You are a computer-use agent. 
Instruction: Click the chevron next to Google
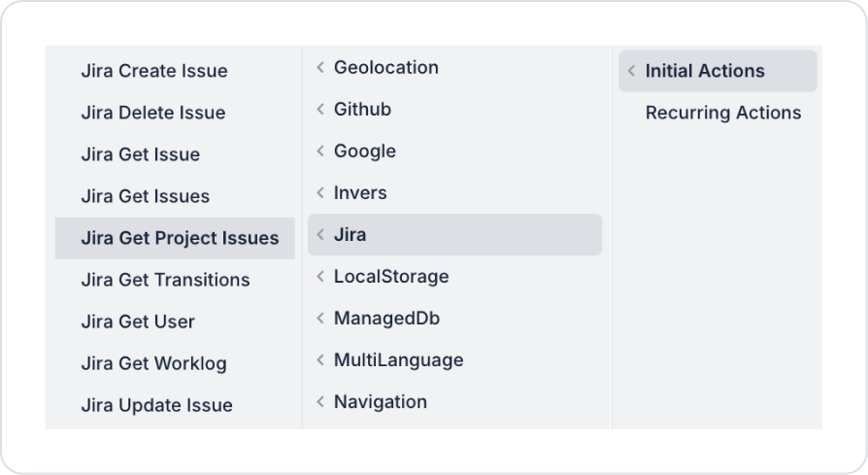pyautogui.click(x=320, y=152)
